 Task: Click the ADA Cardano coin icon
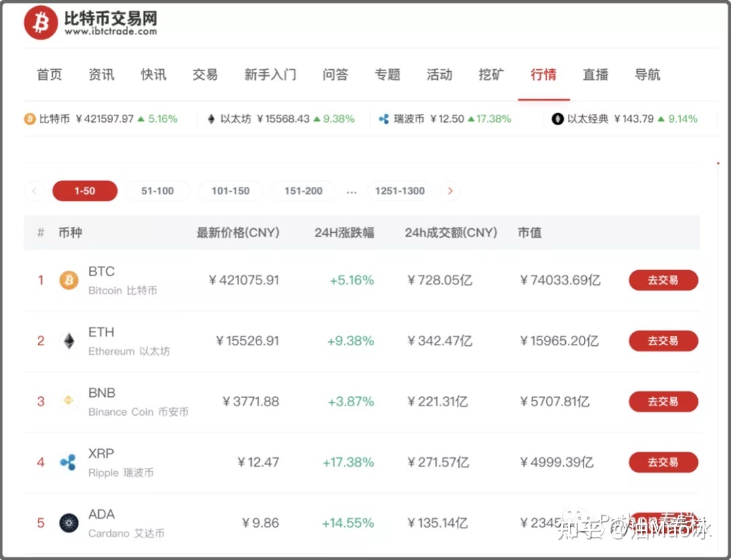(x=68, y=522)
